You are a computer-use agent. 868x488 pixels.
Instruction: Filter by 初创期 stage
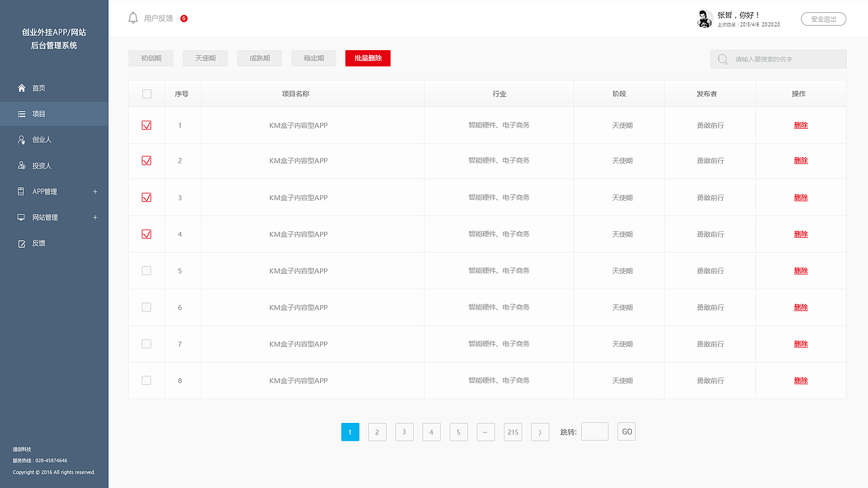coord(151,58)
